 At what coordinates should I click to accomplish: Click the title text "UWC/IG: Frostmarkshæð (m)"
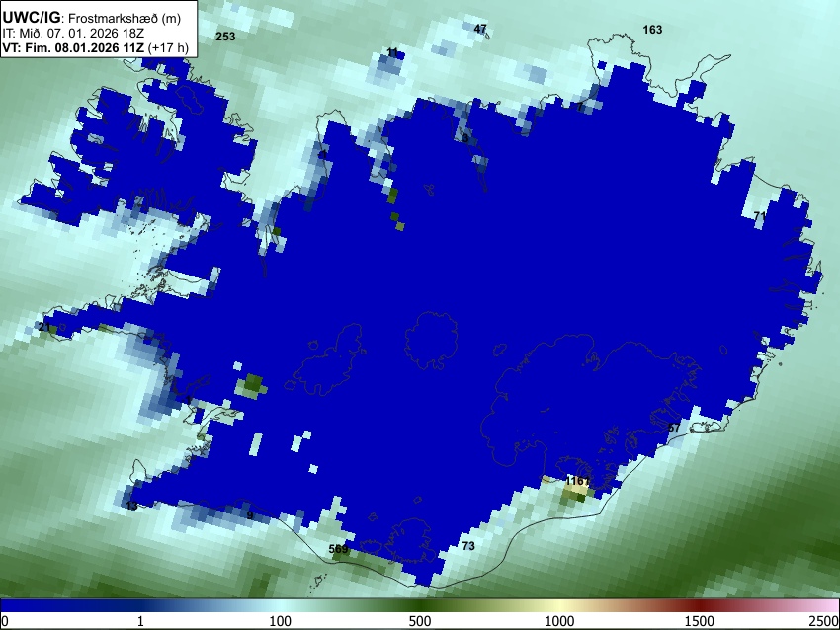tap(92, 18)
